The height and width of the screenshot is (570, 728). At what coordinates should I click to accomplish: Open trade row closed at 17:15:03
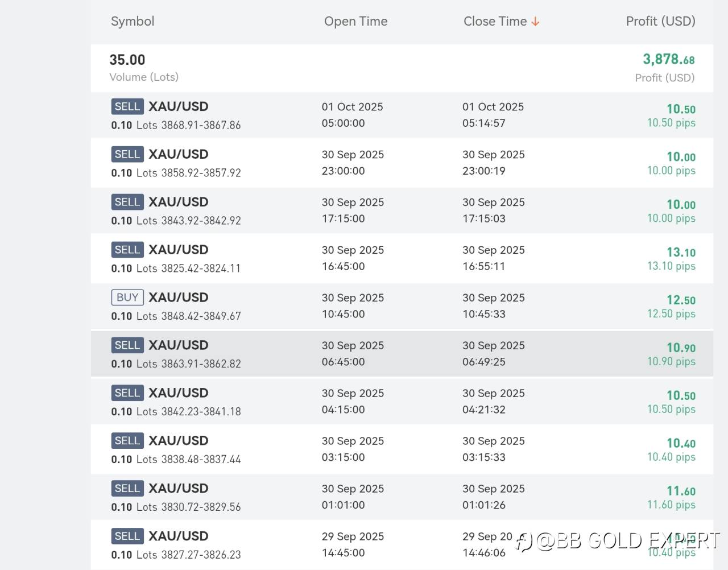[402, 210]
